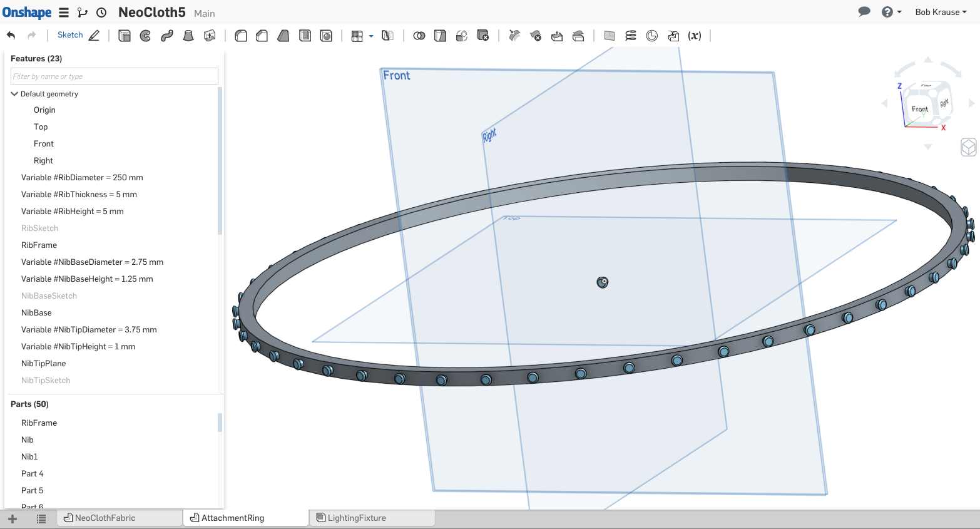Open the comments panel
Image resolution: width=980 pixels, height=529 pixels.
864,12
